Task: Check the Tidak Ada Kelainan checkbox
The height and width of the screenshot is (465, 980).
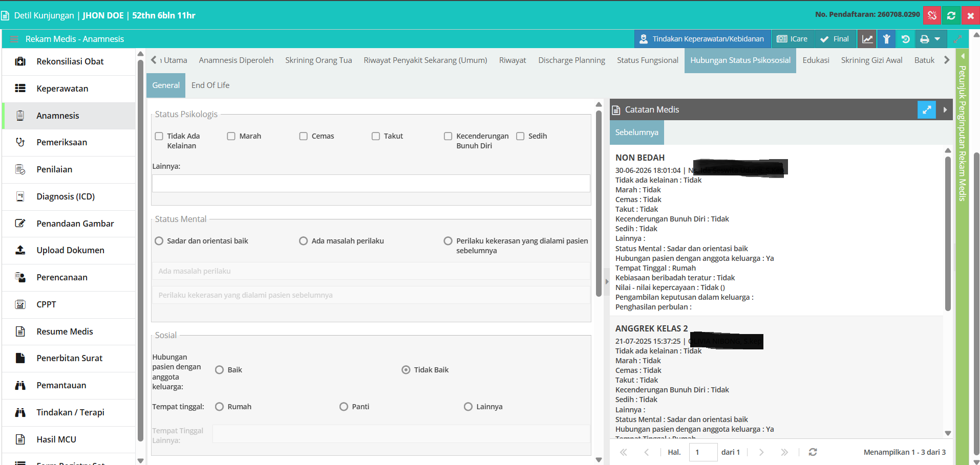Action: tap(159, 136)
